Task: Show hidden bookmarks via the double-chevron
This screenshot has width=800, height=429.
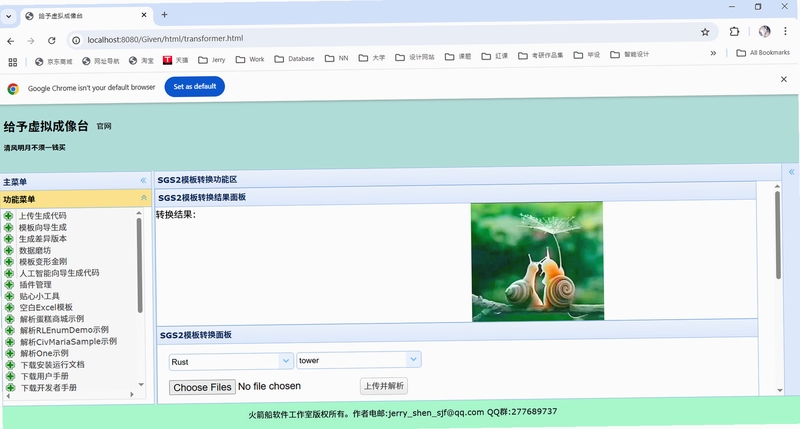Action: point(713,53)
